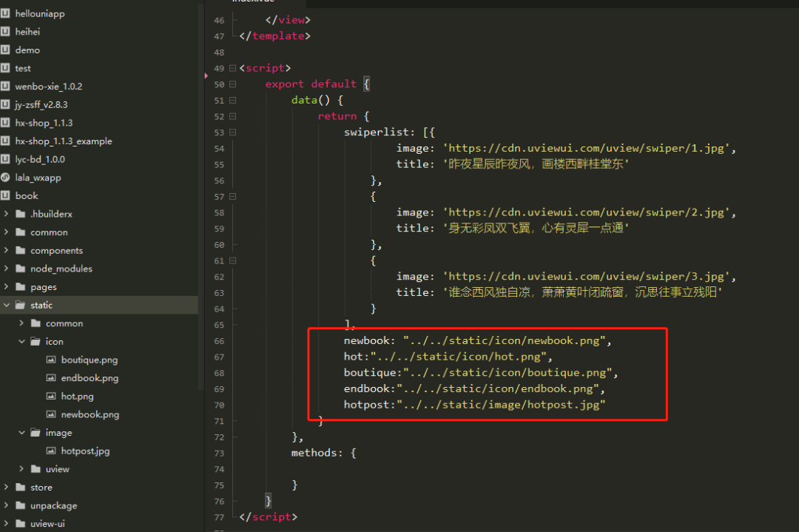
Task: Collapse the data() function at line 51
Action: tap(232, 101)
